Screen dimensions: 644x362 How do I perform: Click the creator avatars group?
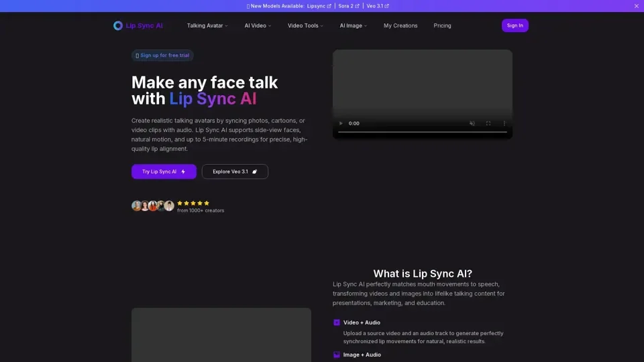(x=153, y=206)
